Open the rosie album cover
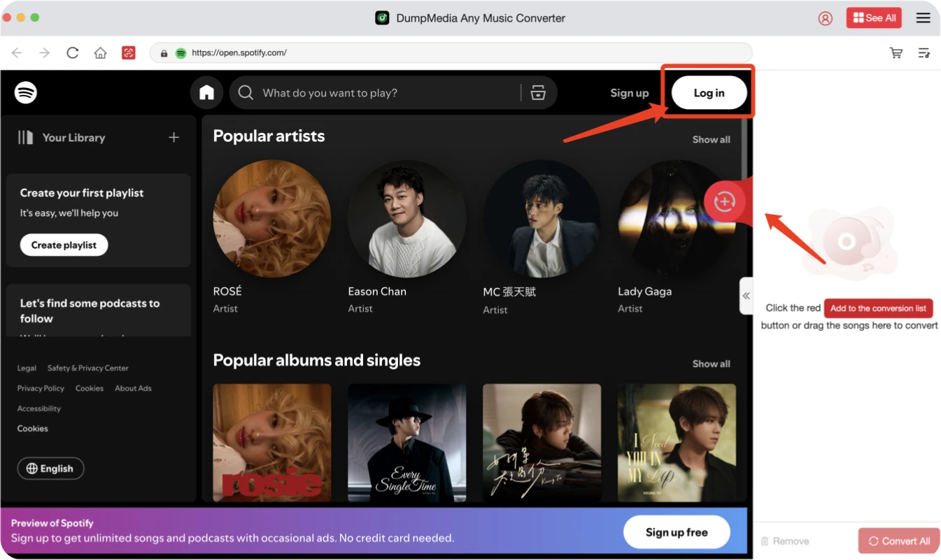Viewport: 941px width, 560px height. point(272,443)
